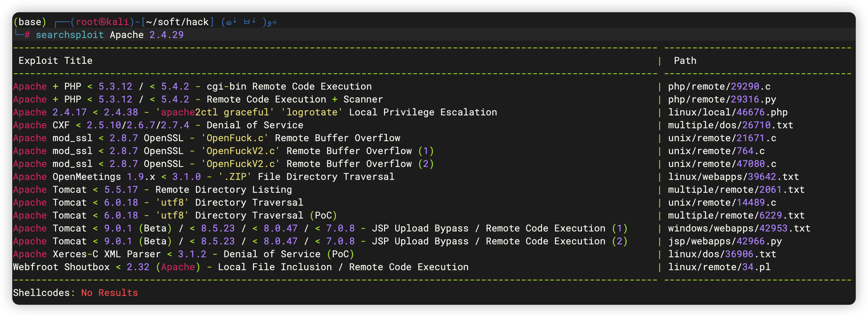868x317 pixels.
Task: Select the Webfroot Shoutbox Local File Inclusion title
Action: tap(241, 267)
